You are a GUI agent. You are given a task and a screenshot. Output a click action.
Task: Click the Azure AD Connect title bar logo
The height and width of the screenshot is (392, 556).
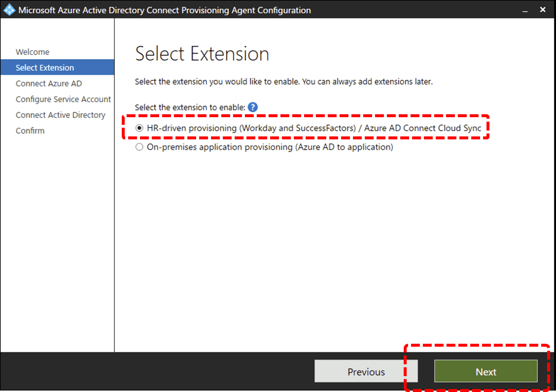[9, 10]
